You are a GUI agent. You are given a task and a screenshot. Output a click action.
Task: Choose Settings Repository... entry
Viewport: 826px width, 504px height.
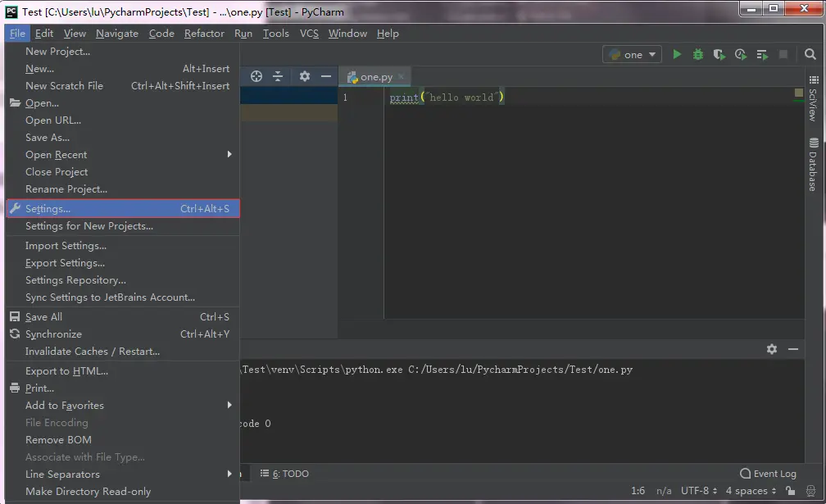coord(122,280)
